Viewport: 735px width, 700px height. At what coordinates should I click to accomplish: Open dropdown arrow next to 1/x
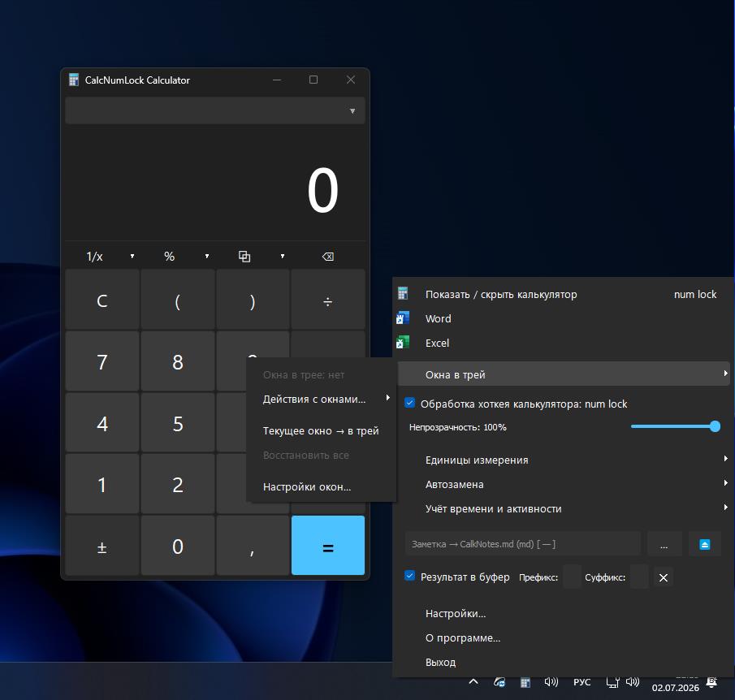tap(132, 256)
